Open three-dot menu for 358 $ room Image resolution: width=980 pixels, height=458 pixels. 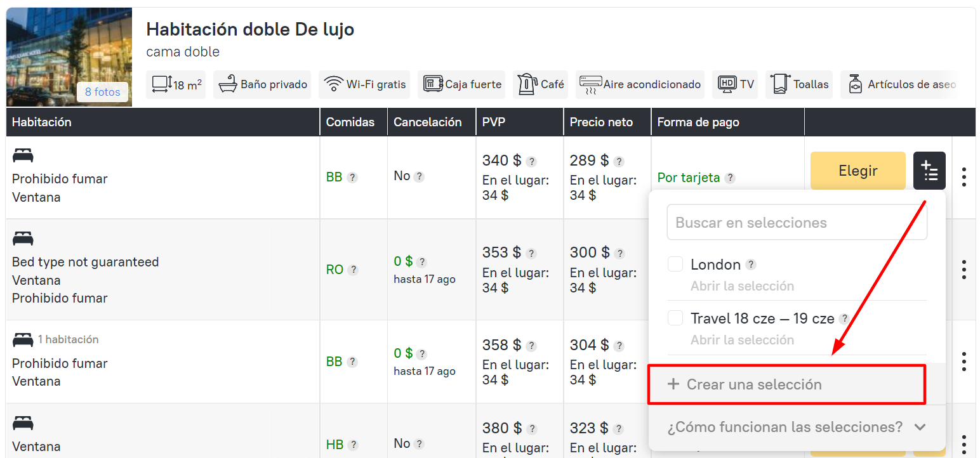[x=963, y=362]
